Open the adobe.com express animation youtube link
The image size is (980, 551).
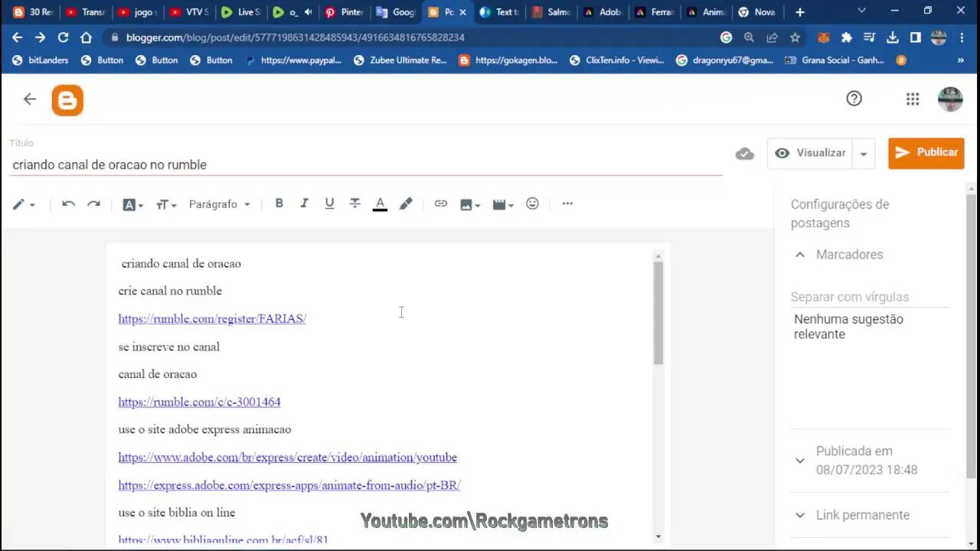coord(287,457)
